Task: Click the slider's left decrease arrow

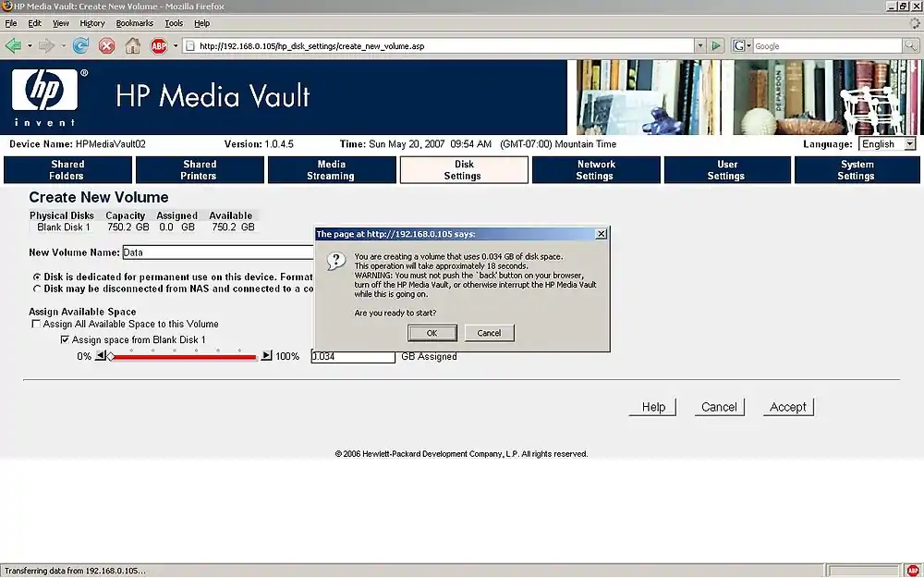Action: click(x=100, y=356)
